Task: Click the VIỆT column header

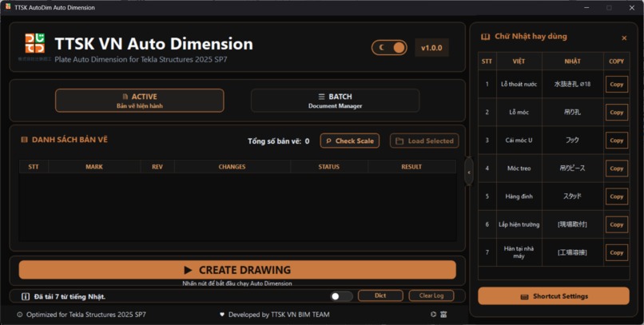Action: coord(519,61)
